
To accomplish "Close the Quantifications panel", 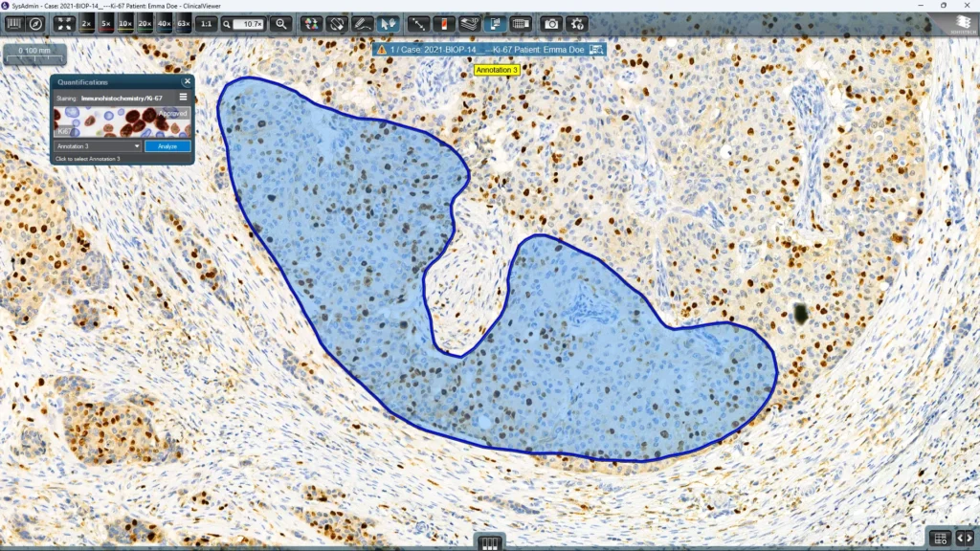I will 187,81.
